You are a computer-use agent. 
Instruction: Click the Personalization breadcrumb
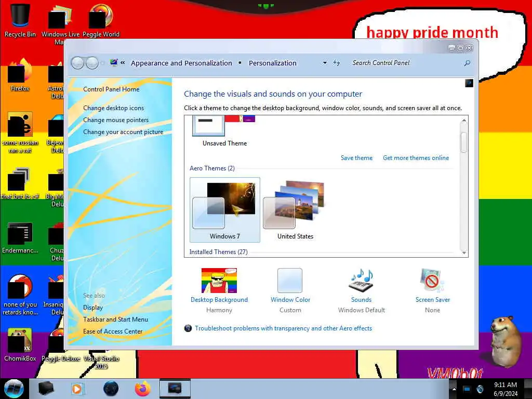[272, 63]
